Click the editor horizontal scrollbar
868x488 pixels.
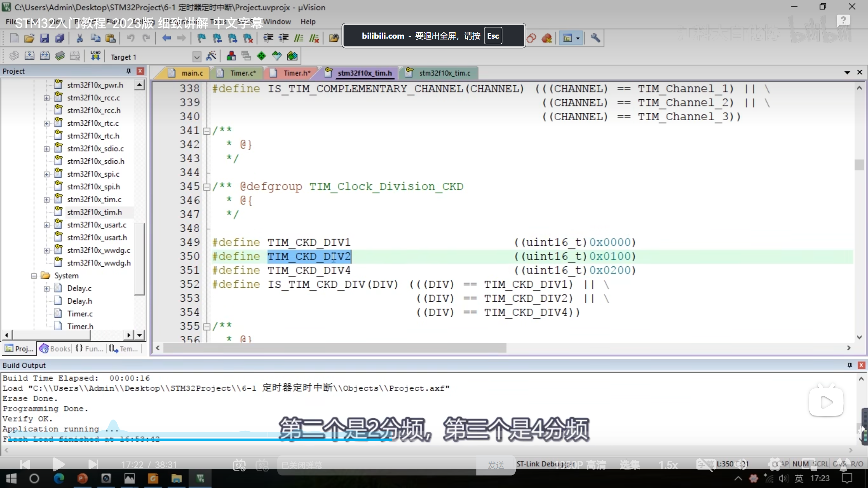[334, 348]
